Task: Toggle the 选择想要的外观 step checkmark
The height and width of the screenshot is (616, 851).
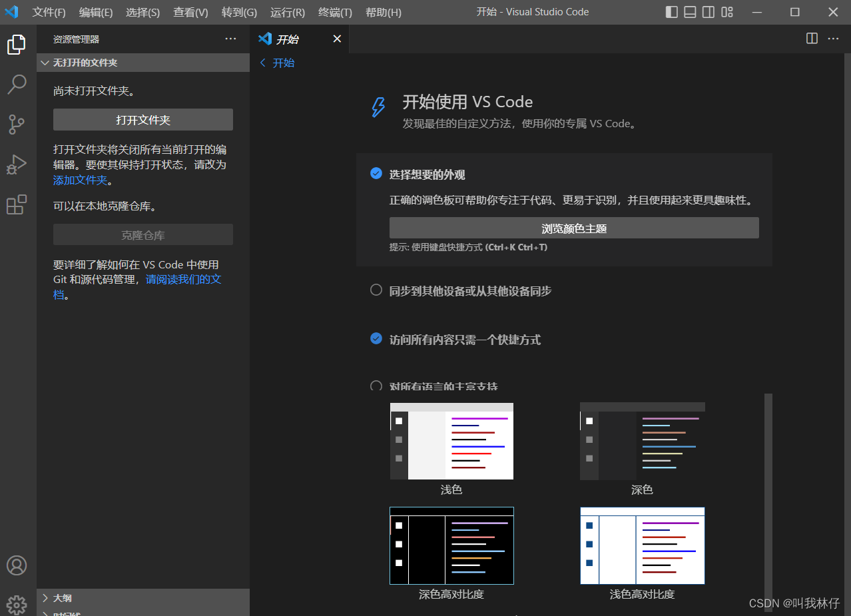Action: [376, 174]
